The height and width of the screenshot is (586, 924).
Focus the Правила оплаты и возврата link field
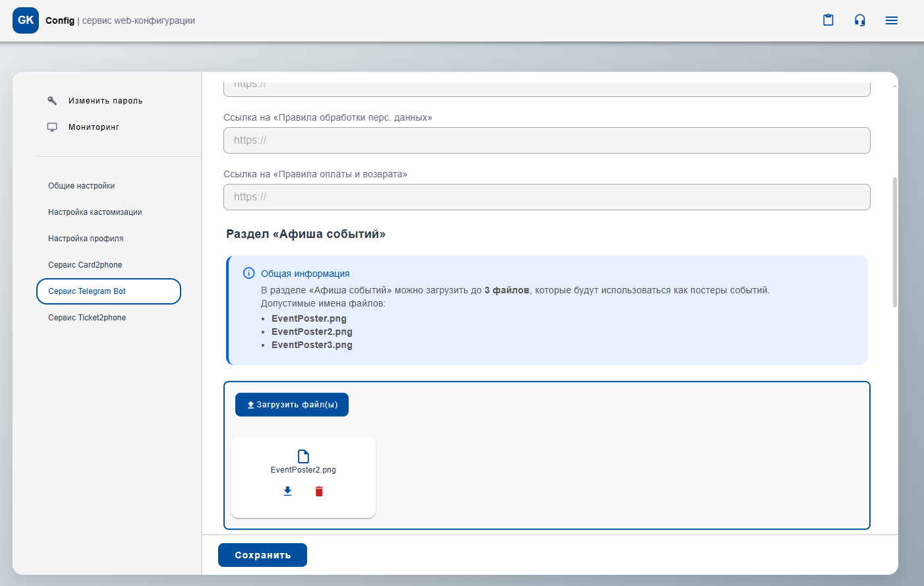pyautogui.click(x=547, y=197)
